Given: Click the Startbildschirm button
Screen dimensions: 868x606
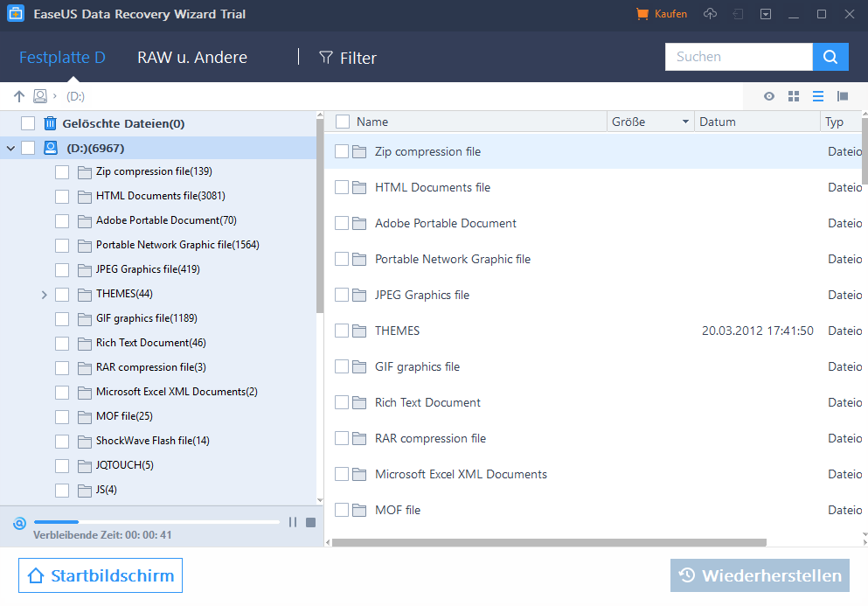Looking at the screenshot, I should 101,575.
